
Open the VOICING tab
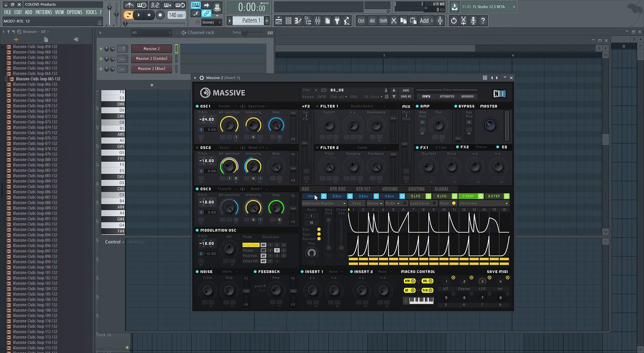pyautogui.click(x=390, y=189)
